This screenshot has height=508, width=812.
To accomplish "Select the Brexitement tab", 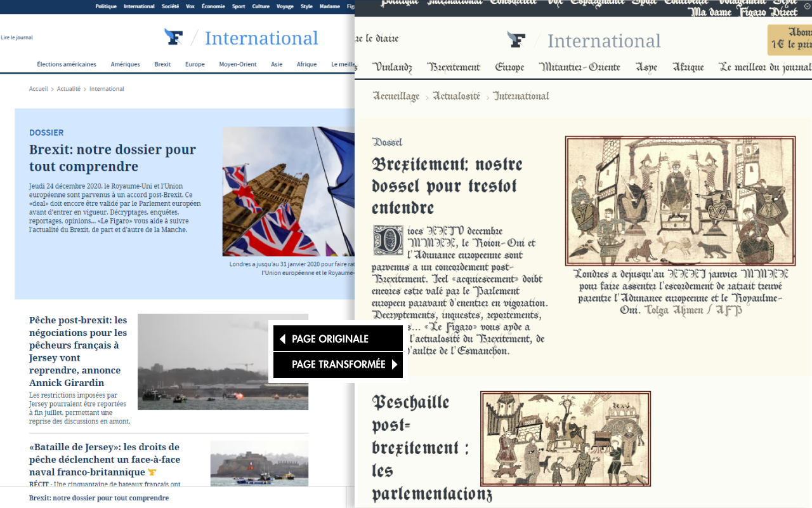I will (454, 67).
